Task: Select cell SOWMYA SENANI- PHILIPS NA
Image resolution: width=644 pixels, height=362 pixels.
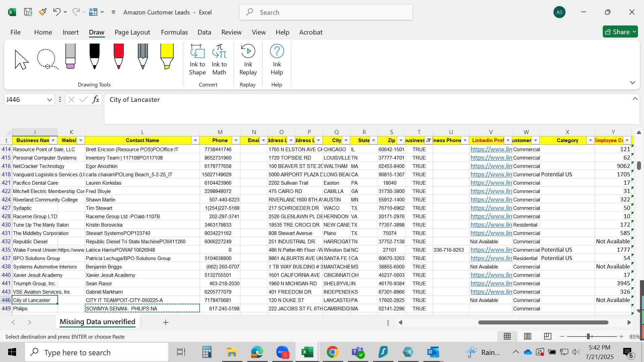Action: click(142, 308)
